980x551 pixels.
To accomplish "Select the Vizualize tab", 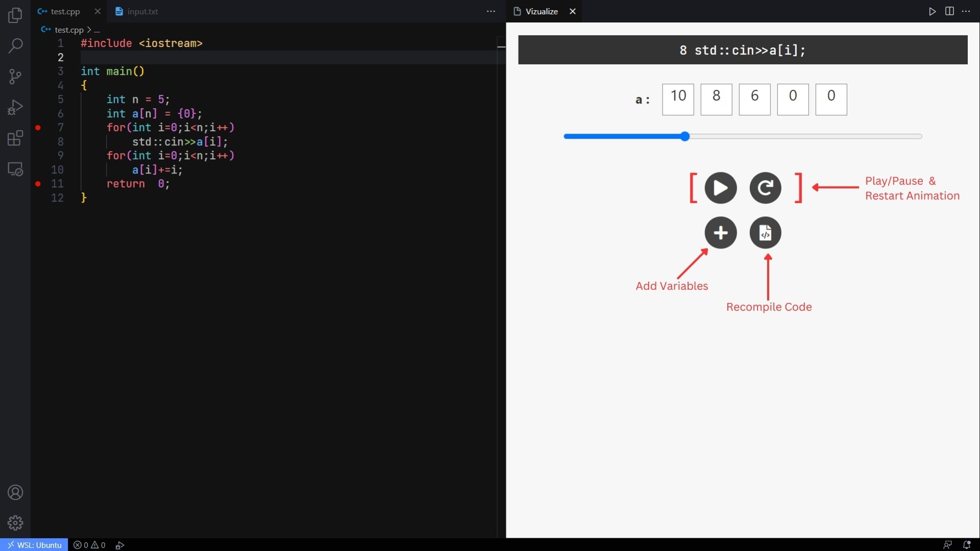I will 541,11.
